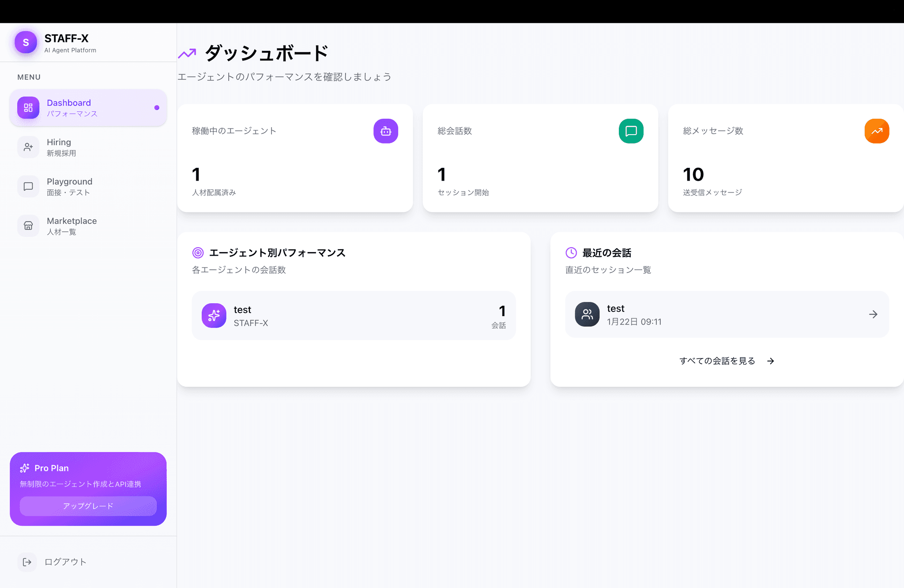Click the green chat bubble icon

631,131
